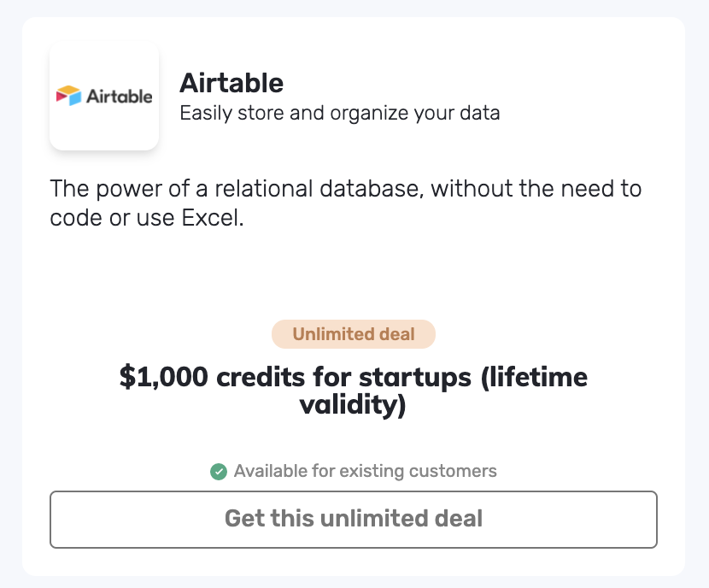Click the Airtable wordmark inside the logo tile
Image resolution: width=709 pixels, height=588 pixels.
[x=119, y=97]
